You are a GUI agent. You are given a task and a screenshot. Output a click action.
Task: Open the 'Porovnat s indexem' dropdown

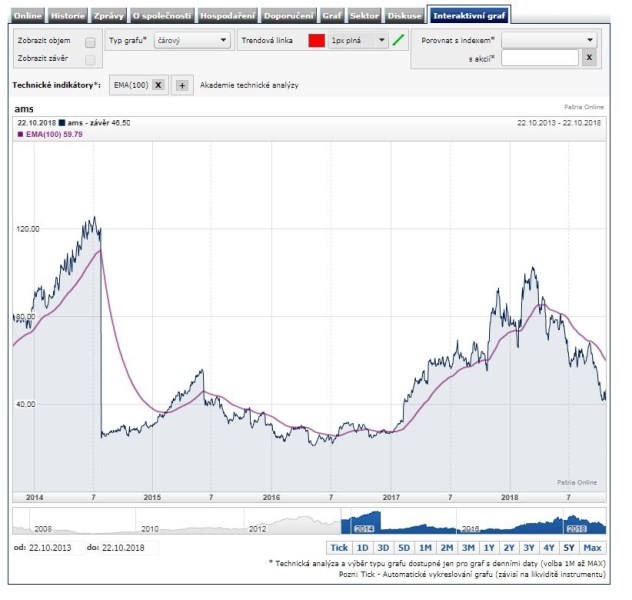click(x=549, y=40)
